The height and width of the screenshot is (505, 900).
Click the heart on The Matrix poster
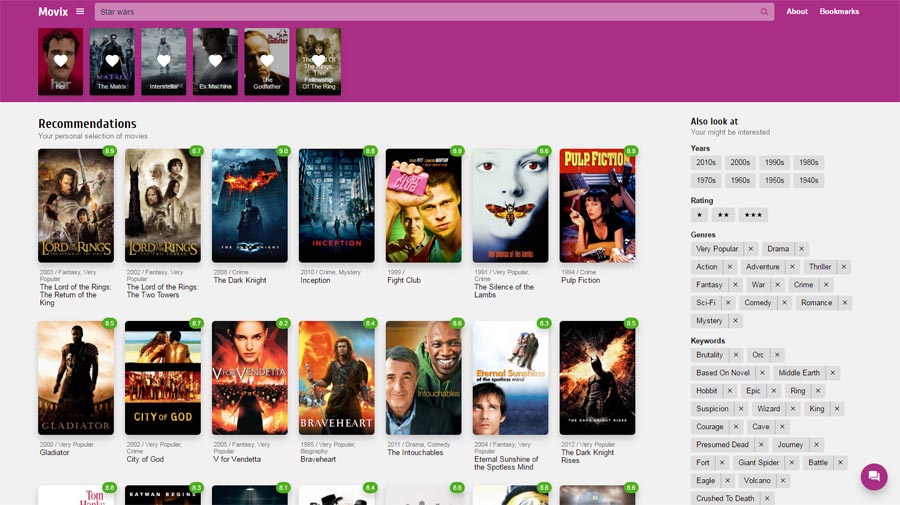point(112,61)
